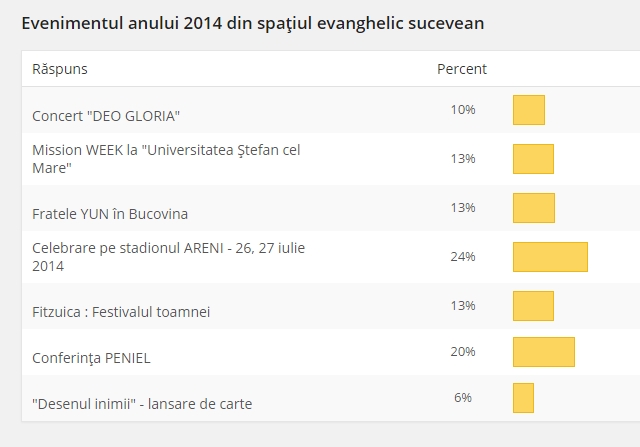
Task: Click the result bar for Mission WEEK
Action: [x=533, y=159]
